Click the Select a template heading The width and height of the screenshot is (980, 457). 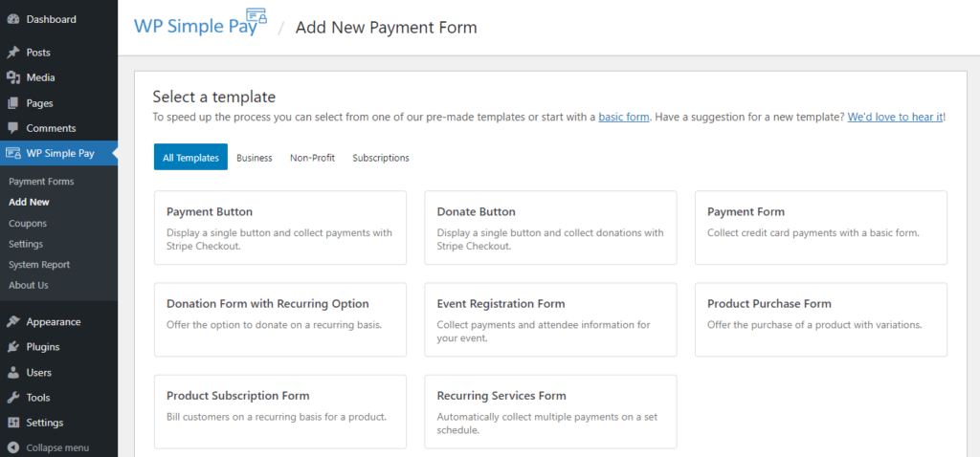tap(214, 97)
